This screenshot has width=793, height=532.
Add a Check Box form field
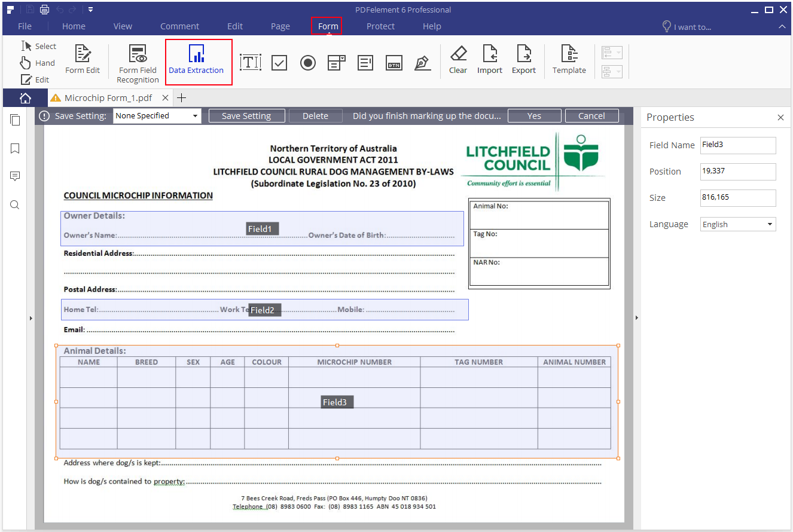click(279, 63)
